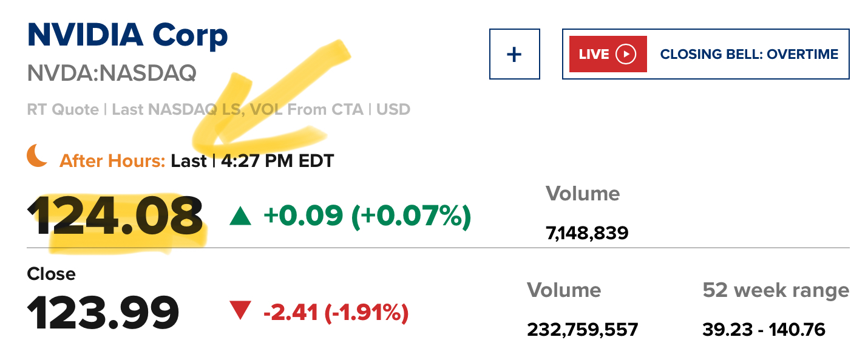Image resolution: width=868 pixels, height=354 pixels.
Task: Click the -2.41 (-1.91%) change value
Action: 336,313
